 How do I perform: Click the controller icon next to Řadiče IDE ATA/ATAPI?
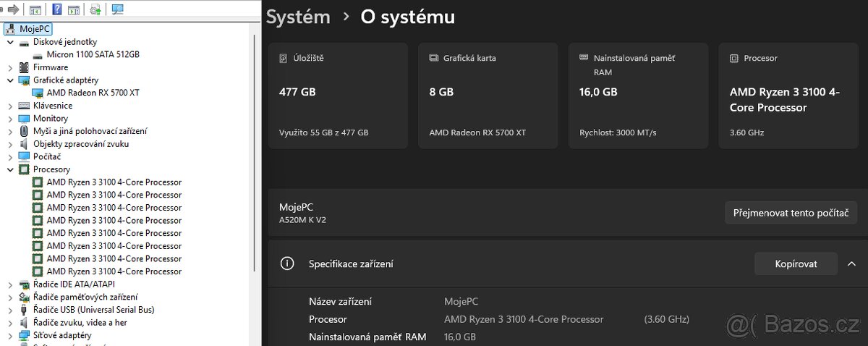(24, 284)
